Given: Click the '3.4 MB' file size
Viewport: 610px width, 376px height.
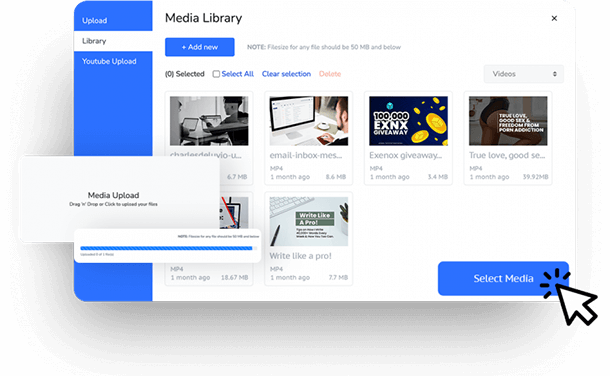Looking at the screenshot, I should click(438, 177).
